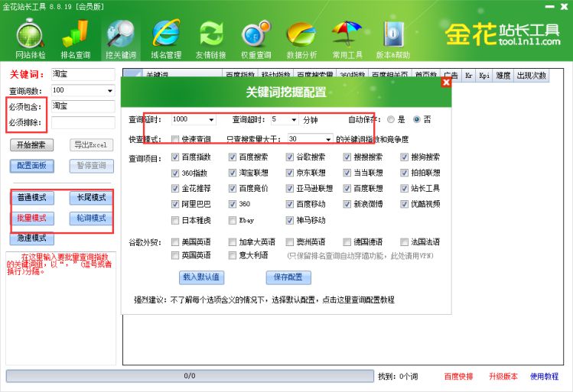
Task: Switch to 长尾模式
Action: tap(91, 198)
